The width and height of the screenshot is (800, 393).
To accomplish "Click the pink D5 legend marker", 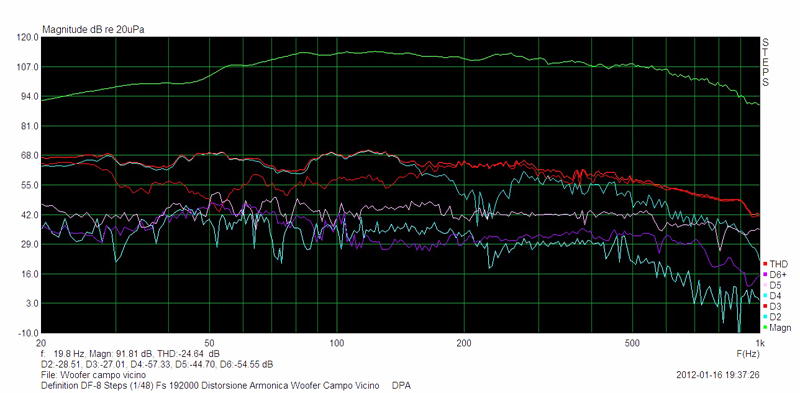I will 765,285.
